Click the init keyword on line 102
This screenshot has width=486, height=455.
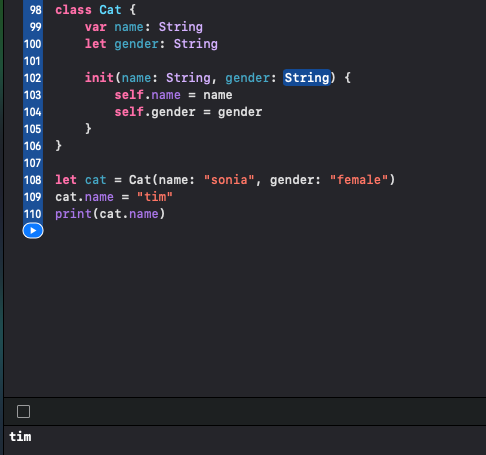[99, 78]
